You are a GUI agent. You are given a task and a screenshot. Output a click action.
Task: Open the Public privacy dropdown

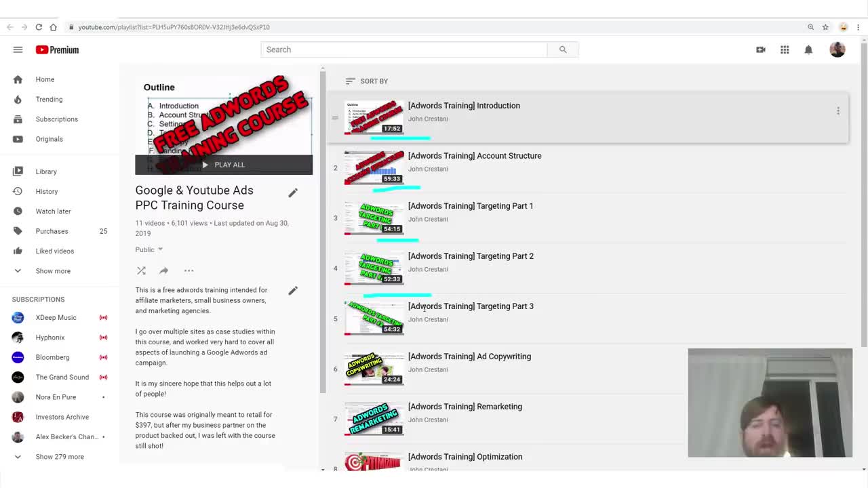click(149, 249)
